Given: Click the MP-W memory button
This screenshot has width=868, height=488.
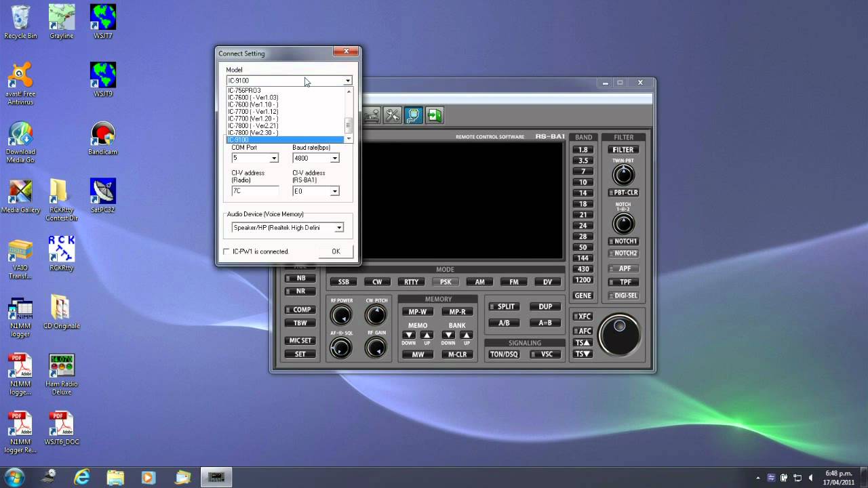Looking at the screenshot, I should pyautogui.click(x=418, y=312).
